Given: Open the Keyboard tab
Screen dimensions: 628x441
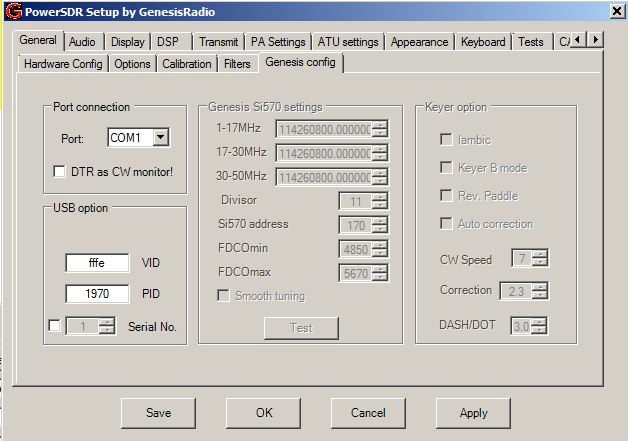Looking at the screenshot, I should click(x=483, y=42).
